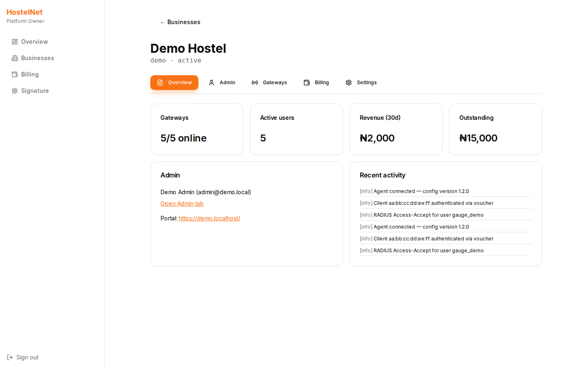The width and height of the screenshot is (588, 368).
Task: Click the Revenue (30d) ₦2,000 value
Action: [x=377, y=138]
